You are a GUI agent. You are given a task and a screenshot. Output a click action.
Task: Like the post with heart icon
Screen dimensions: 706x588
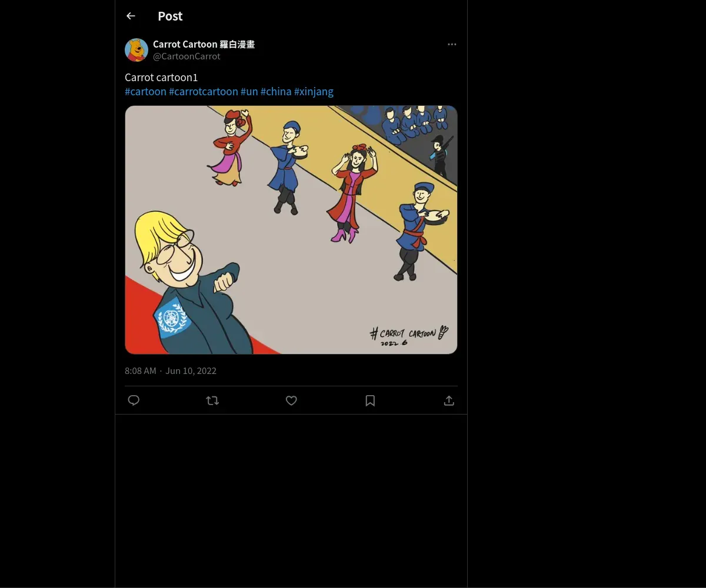click(x=291, y=400)
